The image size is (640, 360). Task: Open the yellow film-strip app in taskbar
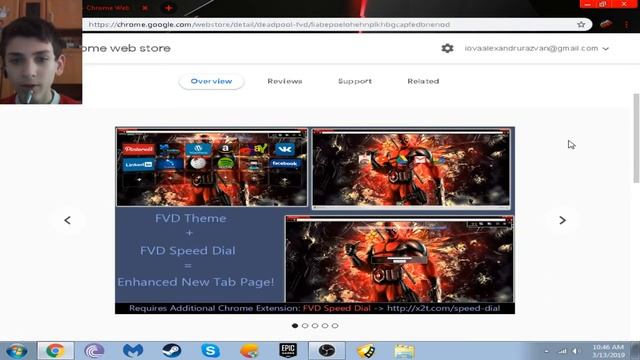click(x=366, y=351)
